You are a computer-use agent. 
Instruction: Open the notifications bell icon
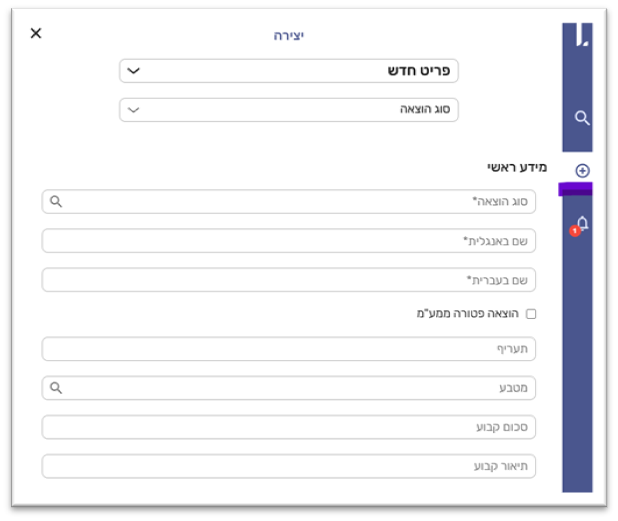click(x=582, y=223)
